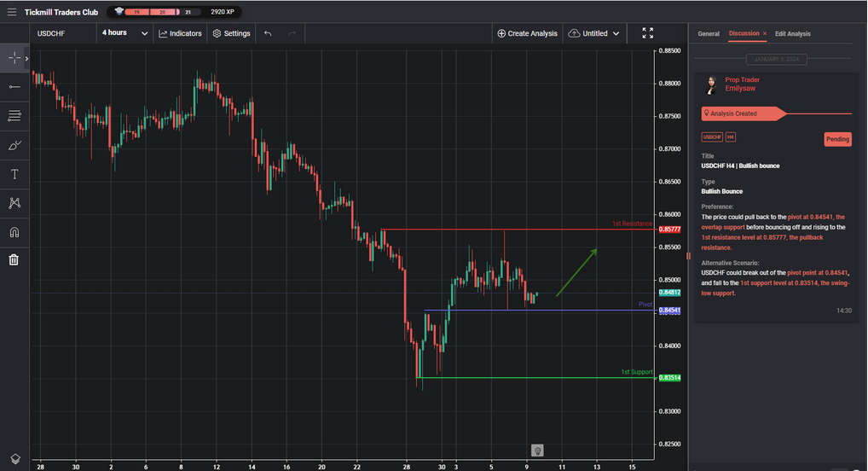Click the Pending status badge
This screenshot has height=471, width=868.
[x=837, y=139]
